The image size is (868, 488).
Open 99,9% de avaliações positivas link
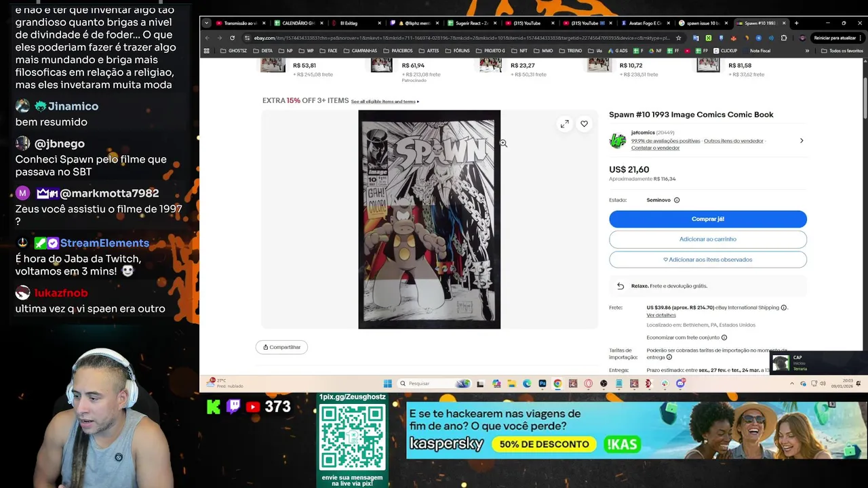tap(665, 141)
